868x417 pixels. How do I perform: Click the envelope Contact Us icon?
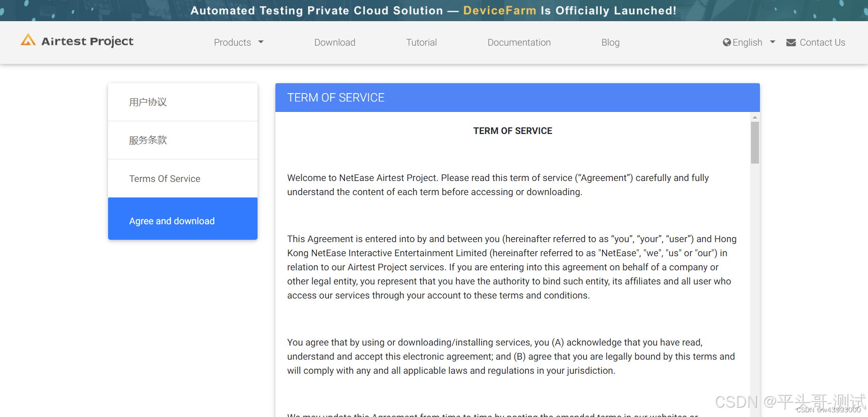click(791, 43)
